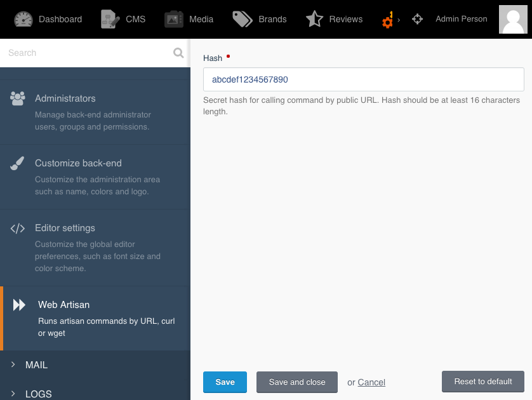Image resolution: width=532 pixels, height=400 pixels.
Task: Click MAIL category heading
Action: 36,364
